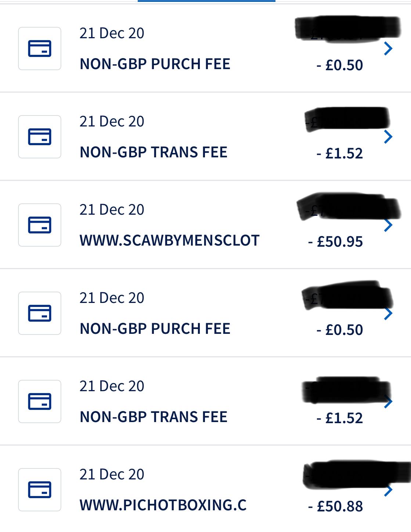
Task: Click the - £50.95 amount
Action: click(x=335, y=242)
